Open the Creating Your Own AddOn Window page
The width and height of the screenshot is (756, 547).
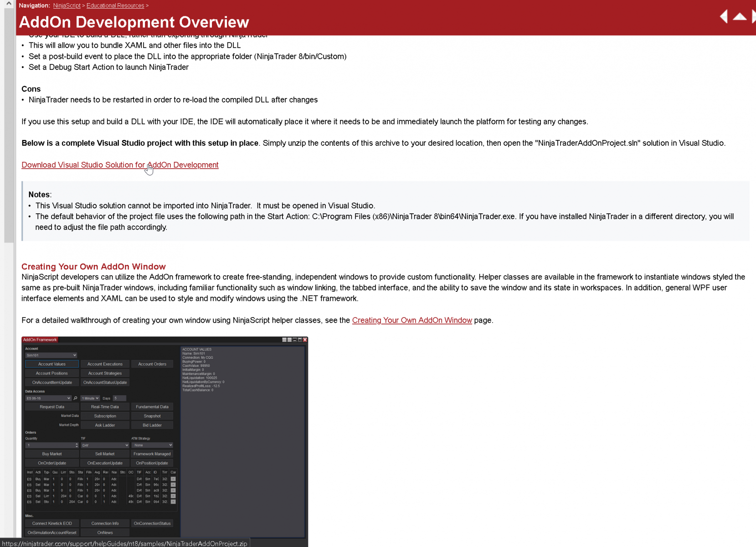pos(411,320)
